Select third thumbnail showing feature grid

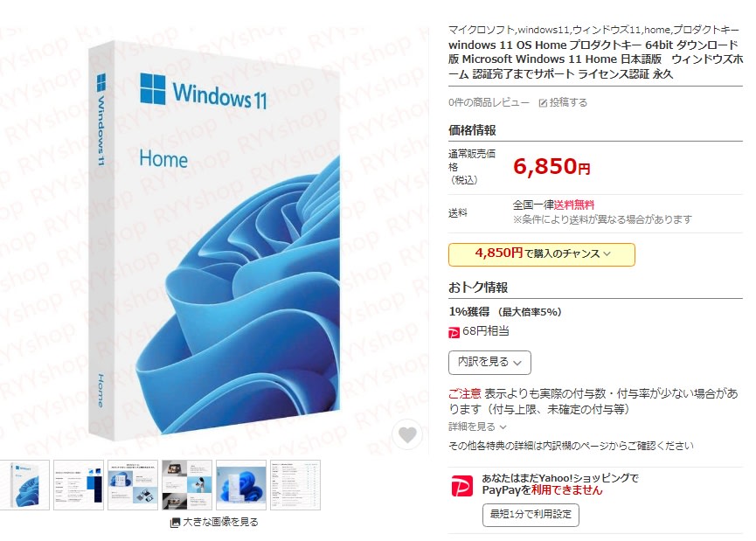point(133,484)
